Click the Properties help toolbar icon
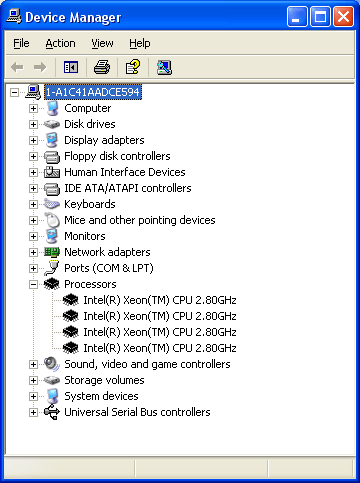360x483 pixels. pos(133,67)
